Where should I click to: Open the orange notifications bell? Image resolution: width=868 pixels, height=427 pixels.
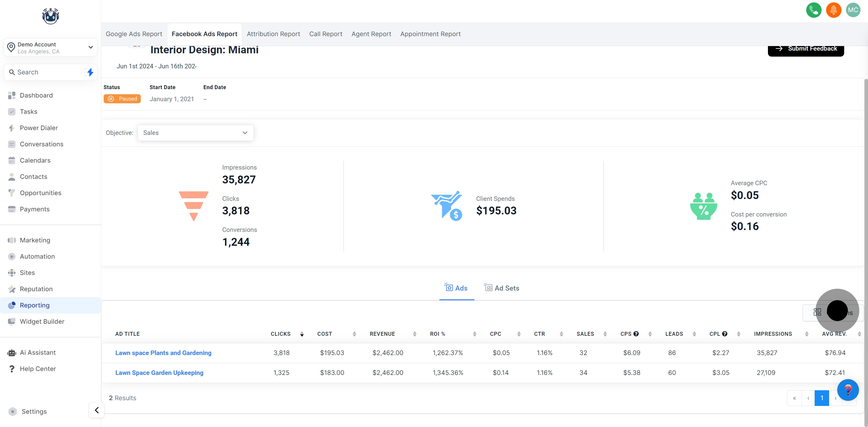click(x=833, y=10)
